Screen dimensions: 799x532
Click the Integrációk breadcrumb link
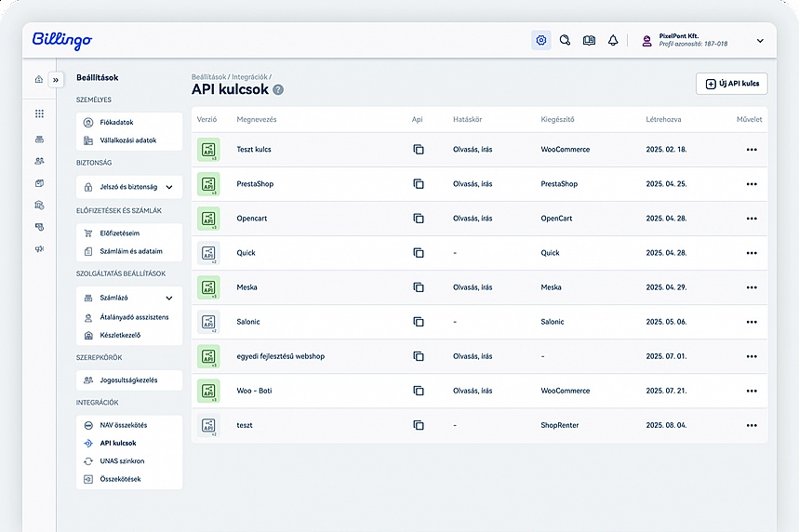[x=249, y=76]
